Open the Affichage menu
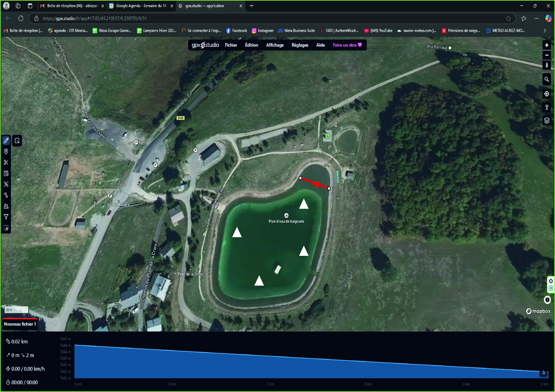This screenshot has height=392, width=555. (275, 45)
